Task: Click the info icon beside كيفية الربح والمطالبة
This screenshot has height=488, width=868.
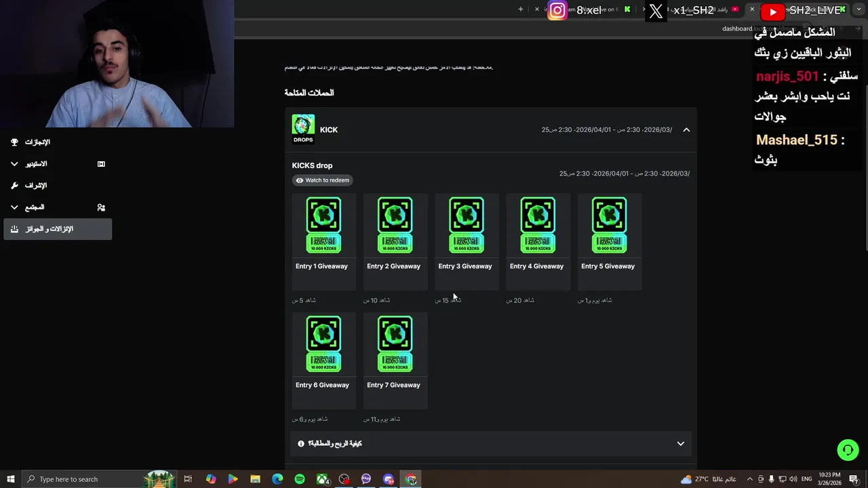Action: tap(301, 444)
